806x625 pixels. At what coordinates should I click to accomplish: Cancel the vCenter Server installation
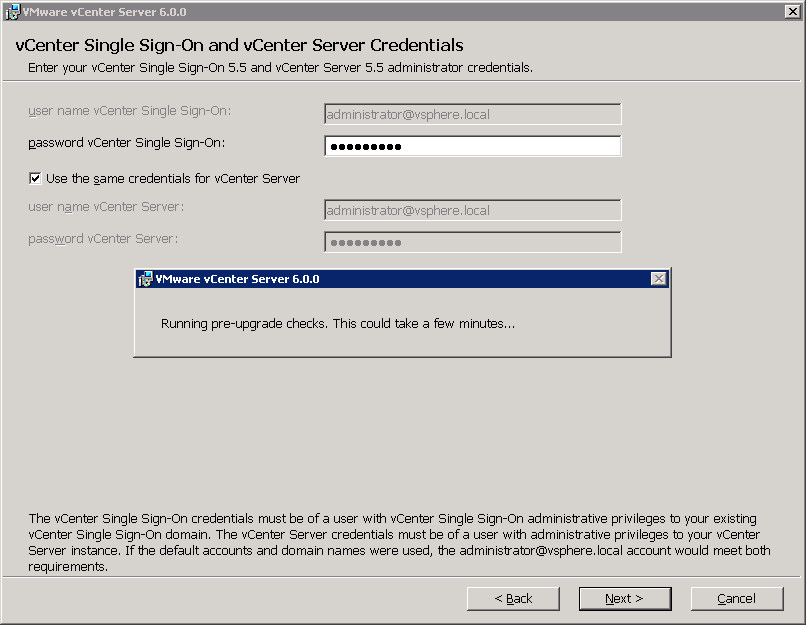click(736, 599)
